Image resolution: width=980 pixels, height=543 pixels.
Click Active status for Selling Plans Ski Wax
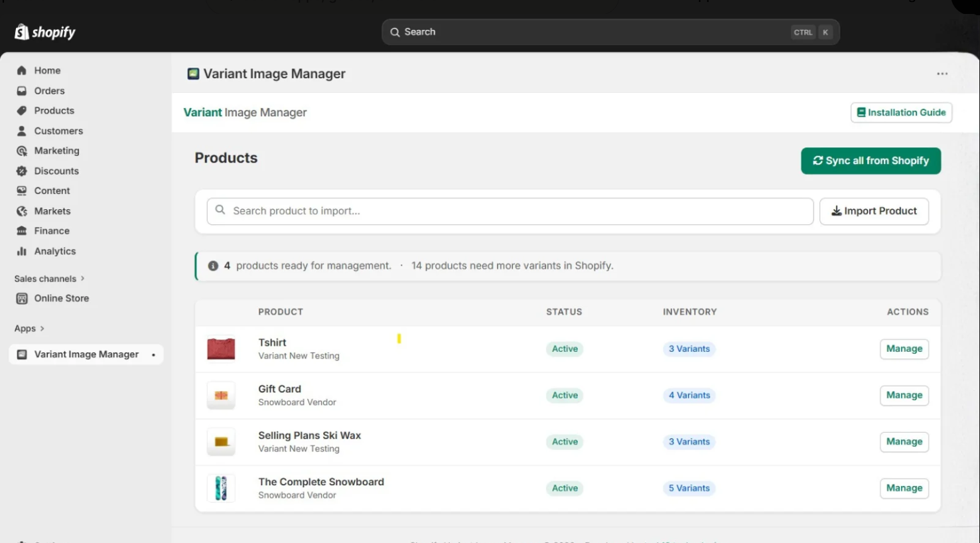coord(565,441)
